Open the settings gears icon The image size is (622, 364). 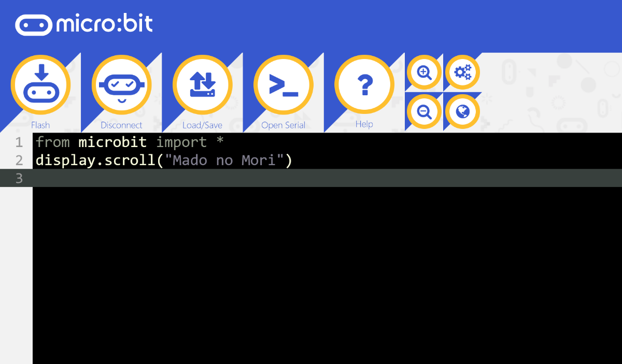462,72
